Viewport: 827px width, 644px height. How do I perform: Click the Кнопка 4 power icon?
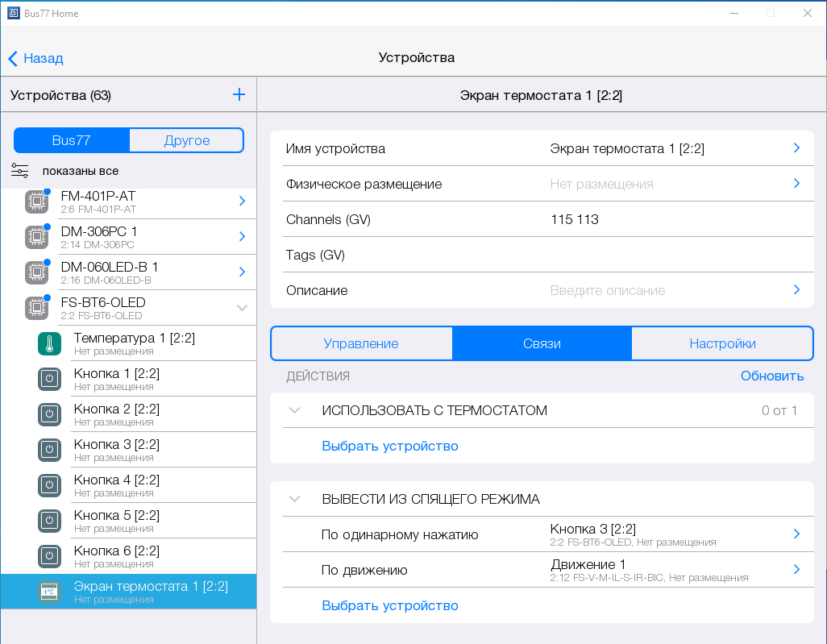49,485
